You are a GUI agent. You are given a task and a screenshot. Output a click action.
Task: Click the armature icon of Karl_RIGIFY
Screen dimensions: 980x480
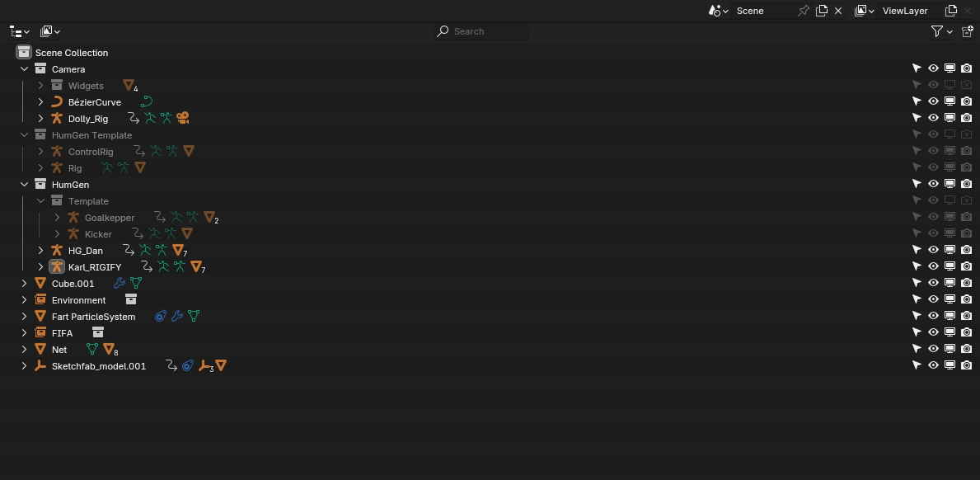click(57, 267)
